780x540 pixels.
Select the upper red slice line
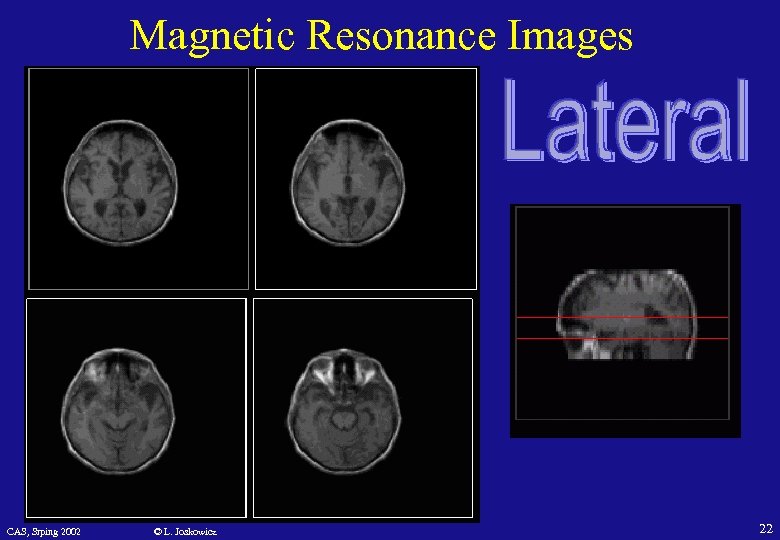pyautogui.click(x=622, y=317)
